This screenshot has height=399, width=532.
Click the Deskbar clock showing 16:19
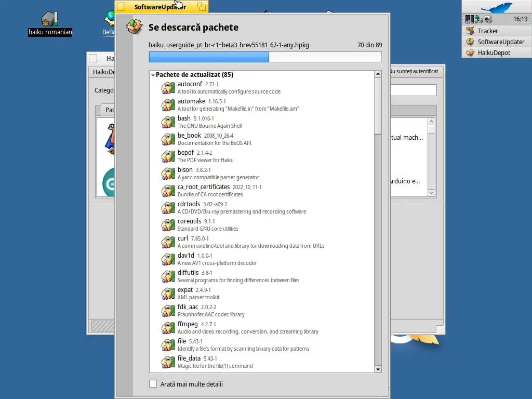tap(520, 19)
